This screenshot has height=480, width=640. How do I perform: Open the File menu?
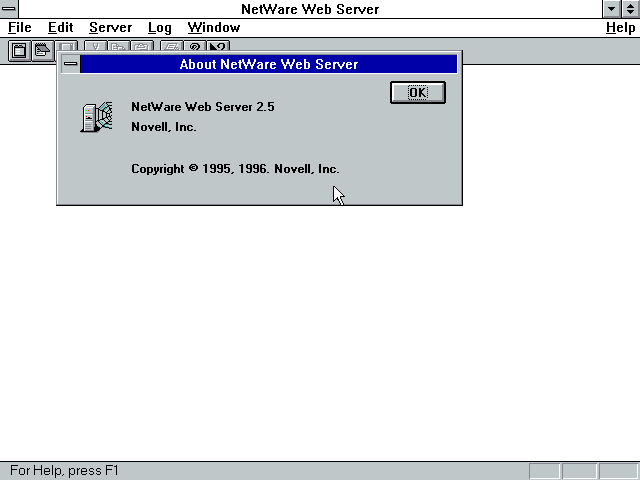(x=20, y=28)
